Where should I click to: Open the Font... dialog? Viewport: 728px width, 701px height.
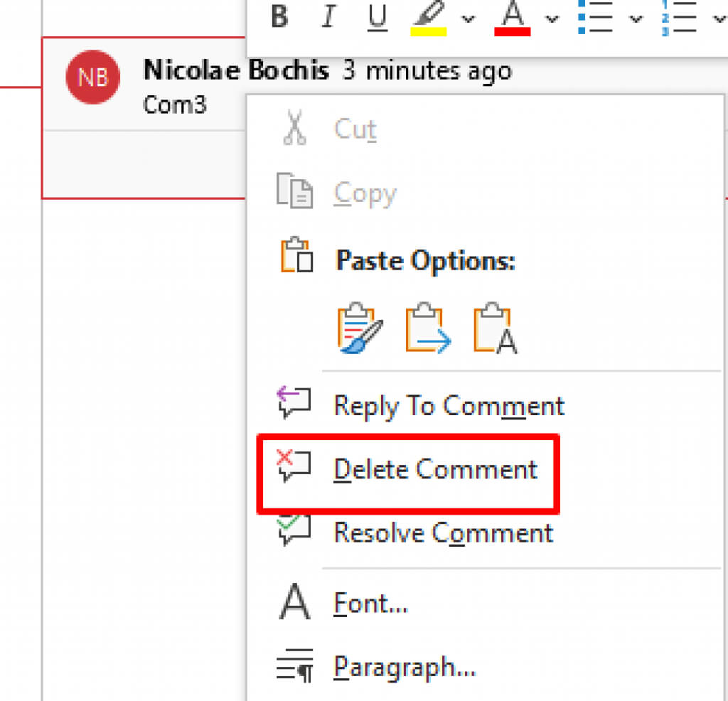coord(370,604)
